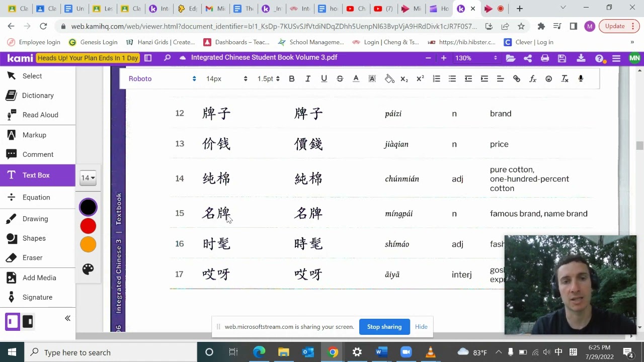
Task: Collapse the left toolbar sidebar
Action: (67, 318)
